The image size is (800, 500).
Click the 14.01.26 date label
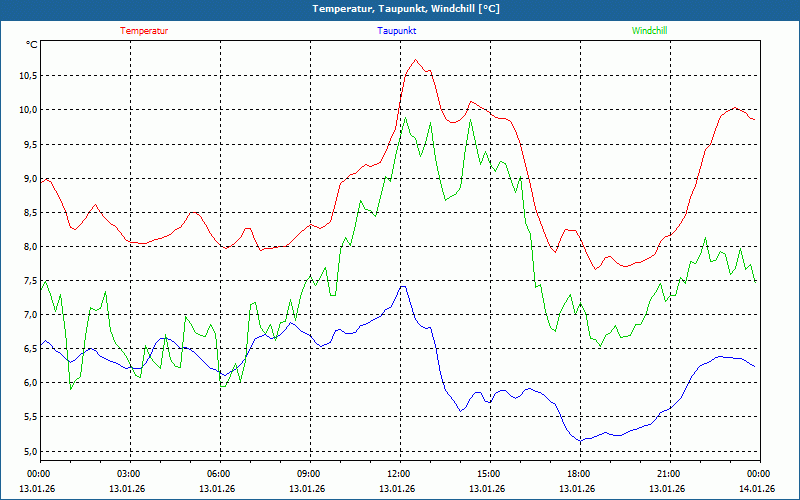[x=758, y=489]
